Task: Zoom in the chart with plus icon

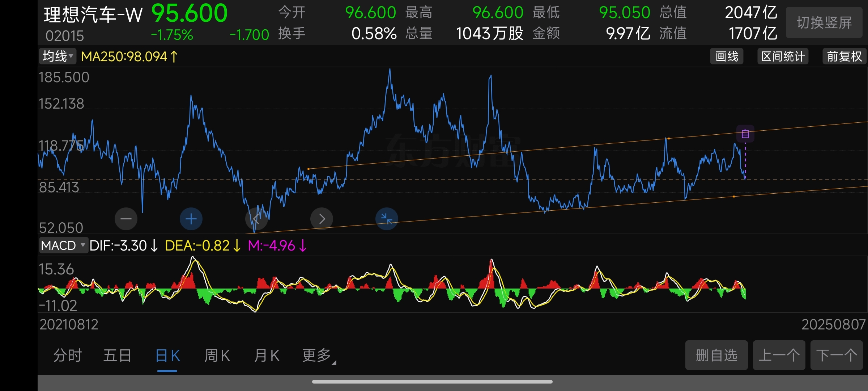Action: click(x=191, y=219)
